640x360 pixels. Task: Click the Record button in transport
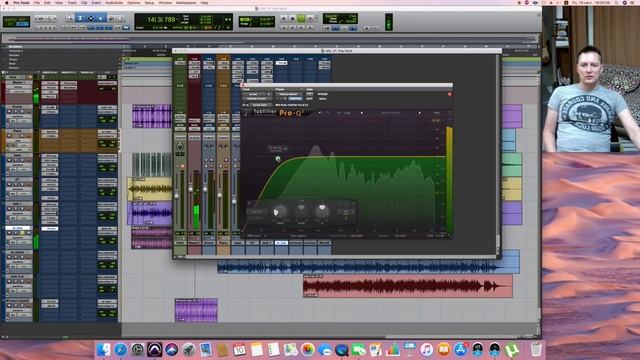tap(310, 18)
